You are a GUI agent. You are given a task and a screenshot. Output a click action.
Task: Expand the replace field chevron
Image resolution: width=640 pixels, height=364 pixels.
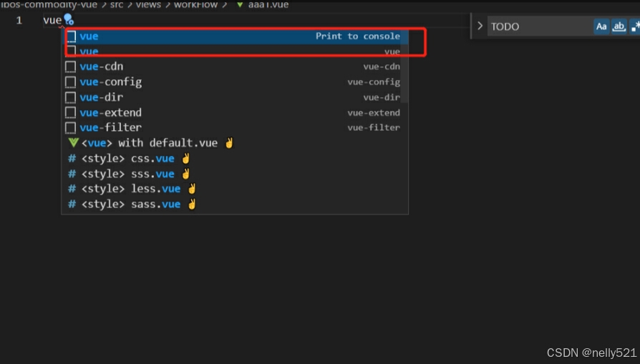(x=480, y=26)
